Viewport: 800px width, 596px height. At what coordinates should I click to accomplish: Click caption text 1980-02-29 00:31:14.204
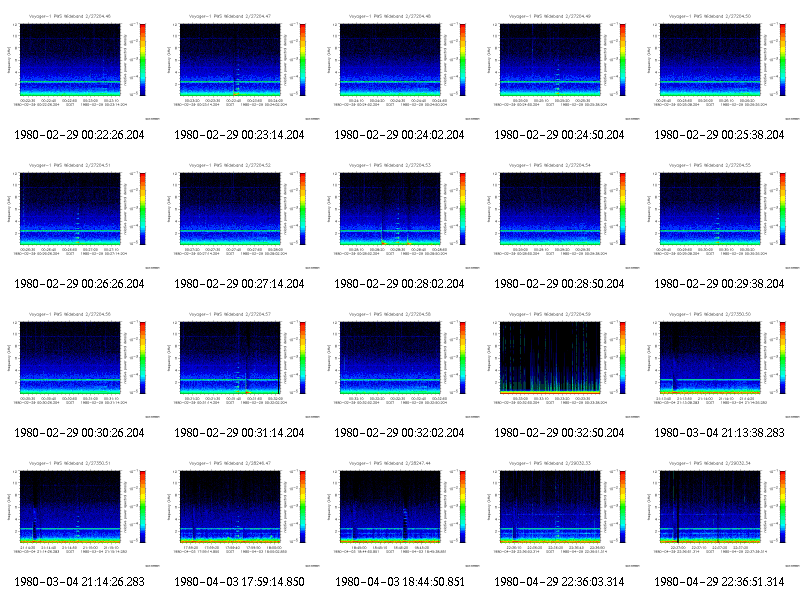(x=239, y=433)
